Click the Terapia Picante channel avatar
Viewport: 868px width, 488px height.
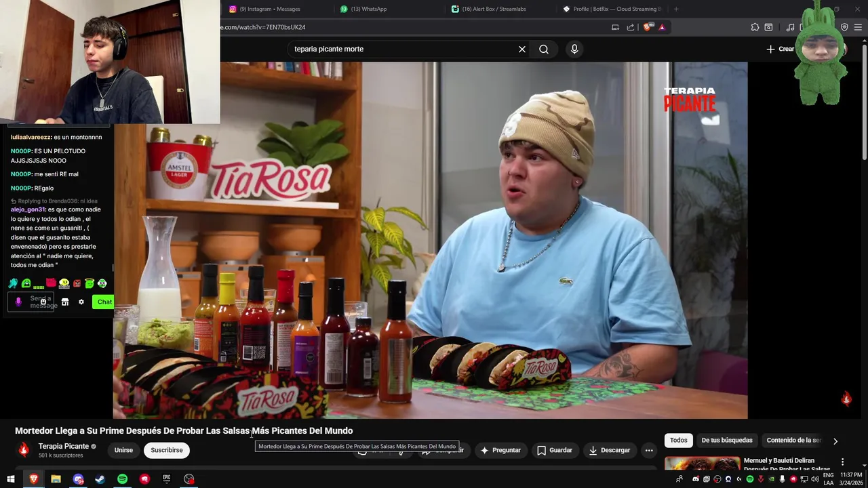pos(24,449)
